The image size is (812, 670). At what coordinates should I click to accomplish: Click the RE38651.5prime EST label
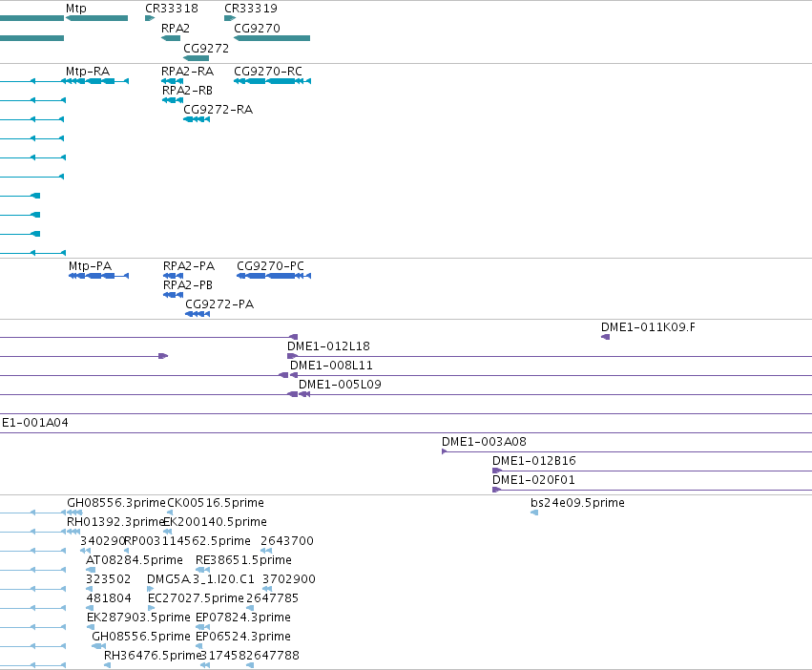coord(244,560)
